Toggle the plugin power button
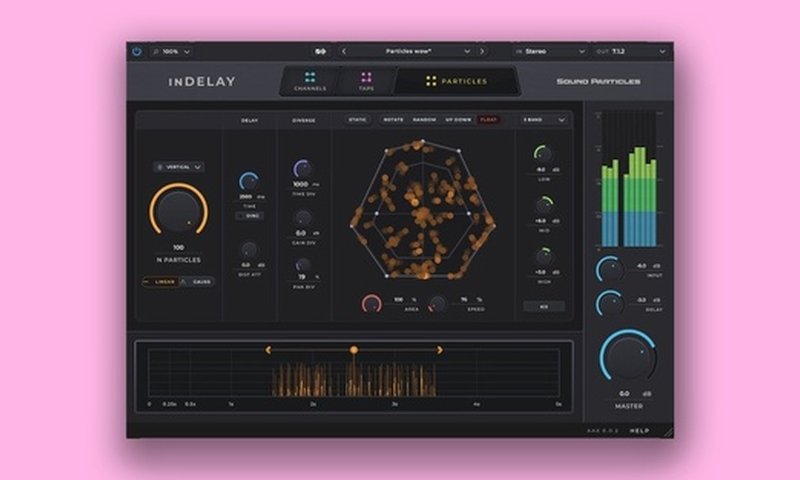The image size is (800, 480). 137,51
